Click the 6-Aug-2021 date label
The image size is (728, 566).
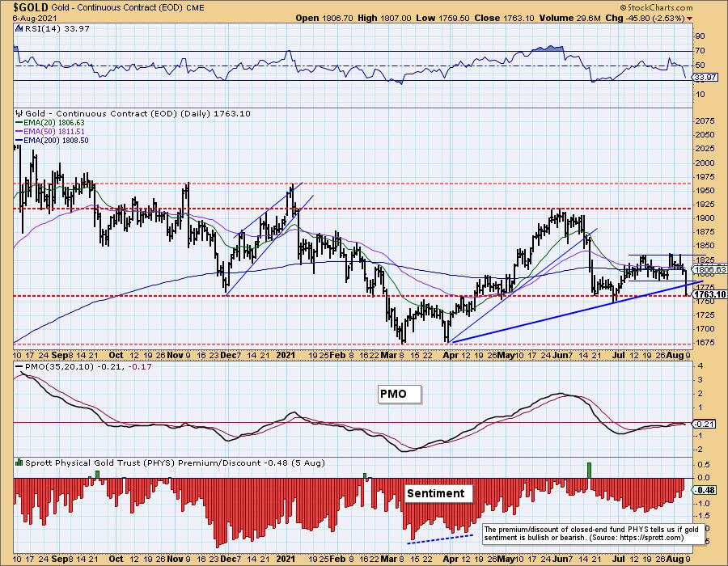pyautogui.click(x=35, y=18)
